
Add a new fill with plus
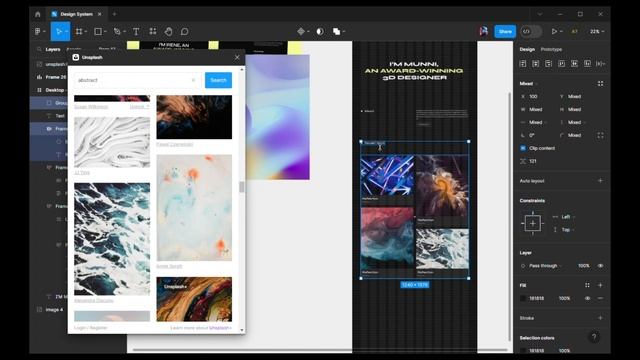point(600,285)
